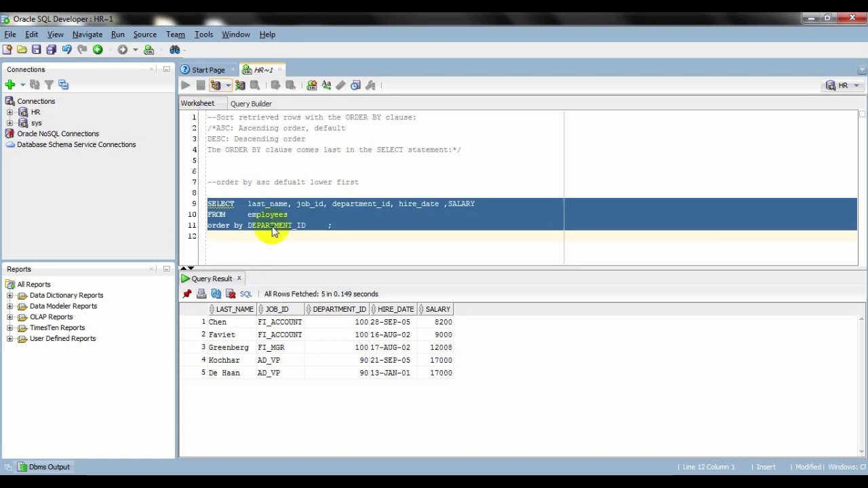Expand the sys connection node
This screenshot has height=488, width=868.
(x=9, y=123)
